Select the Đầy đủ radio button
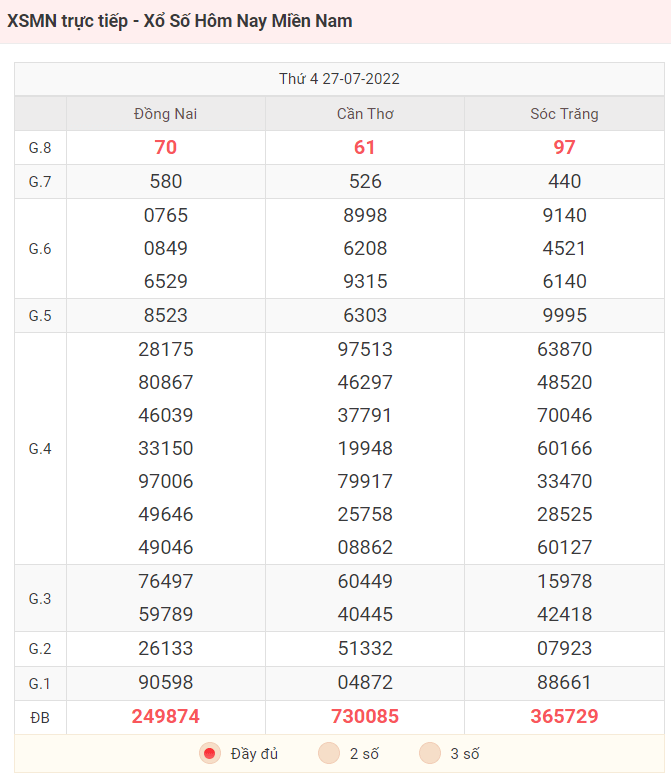The height and width of the screenshot is (782, 671). (x=210, y=753)
